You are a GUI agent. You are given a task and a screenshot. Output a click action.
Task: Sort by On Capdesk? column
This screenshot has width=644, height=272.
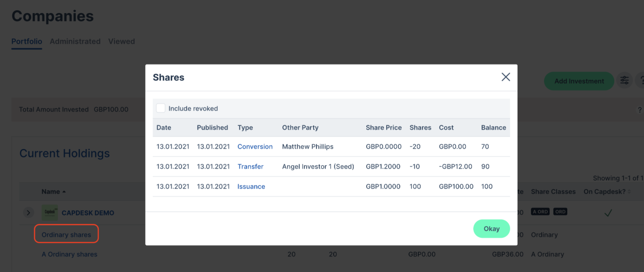click(x=607, y=191)
